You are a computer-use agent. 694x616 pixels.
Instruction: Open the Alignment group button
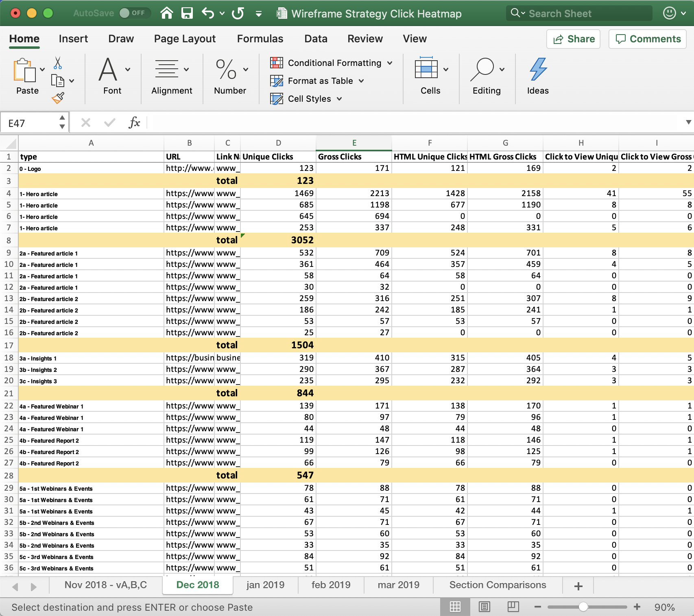coord(172,76)
